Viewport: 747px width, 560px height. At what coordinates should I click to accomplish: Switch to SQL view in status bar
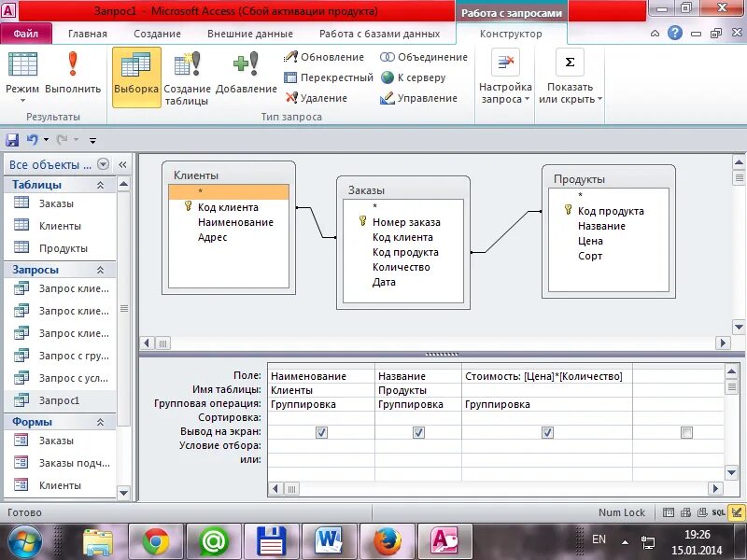[718, 512]
